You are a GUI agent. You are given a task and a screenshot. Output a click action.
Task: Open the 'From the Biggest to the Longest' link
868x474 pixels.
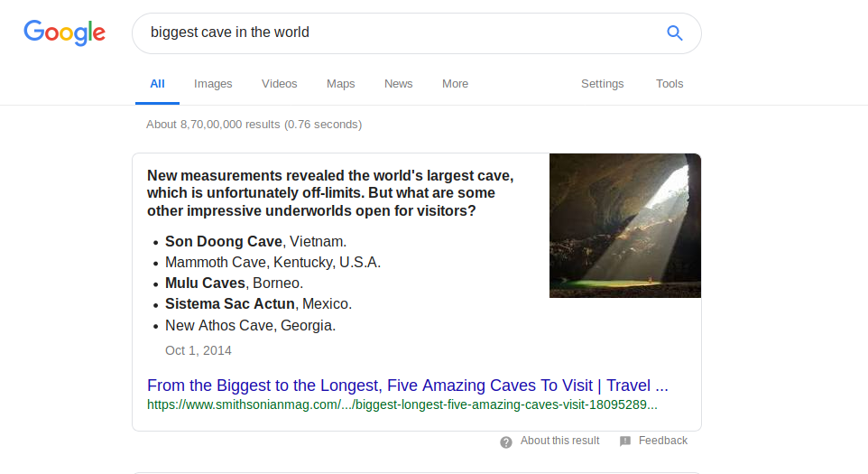tap(408, 386)
